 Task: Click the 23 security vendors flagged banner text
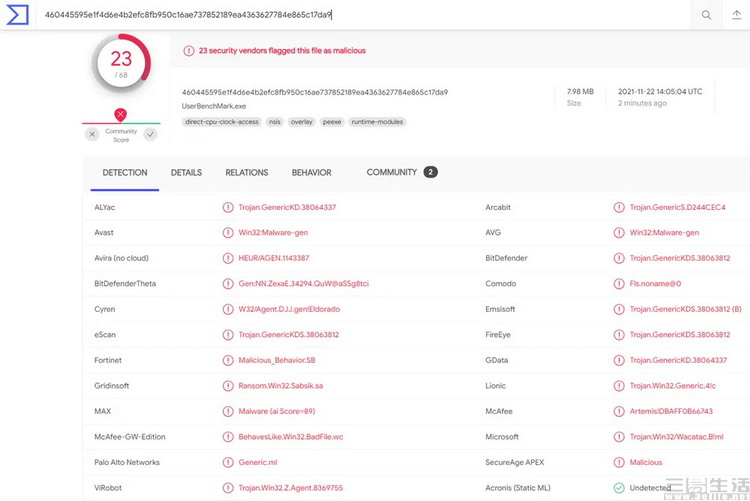(x=282, y=51)
